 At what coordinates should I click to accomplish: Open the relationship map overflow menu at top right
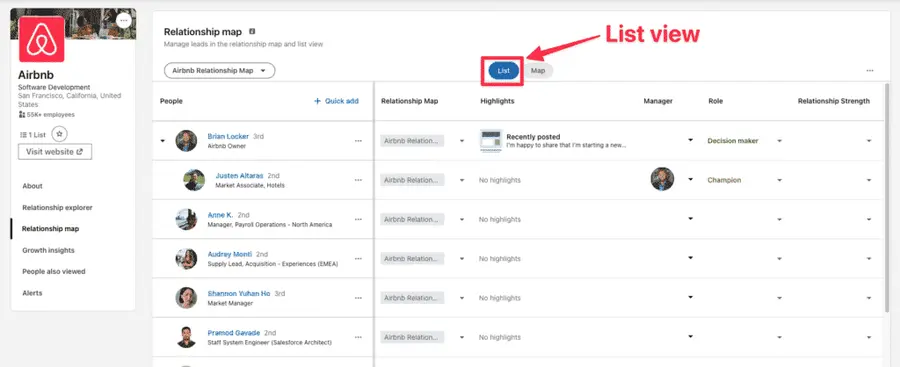coord(870,71)
